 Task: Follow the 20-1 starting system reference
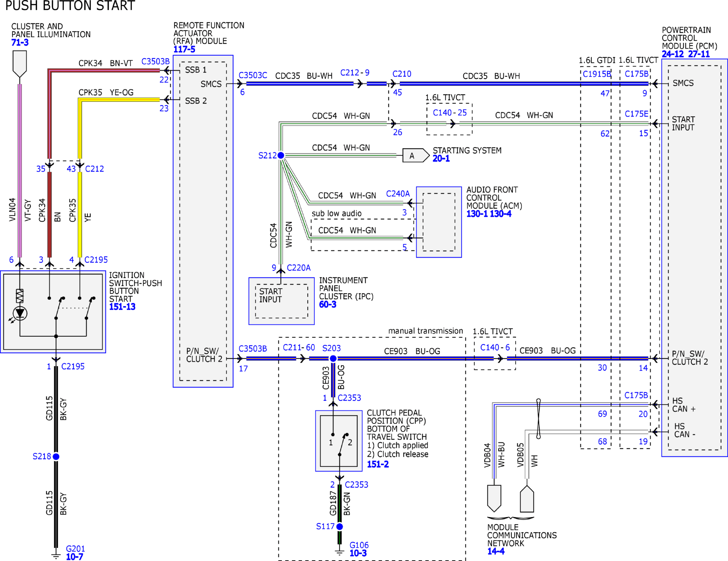coord(441,159)
